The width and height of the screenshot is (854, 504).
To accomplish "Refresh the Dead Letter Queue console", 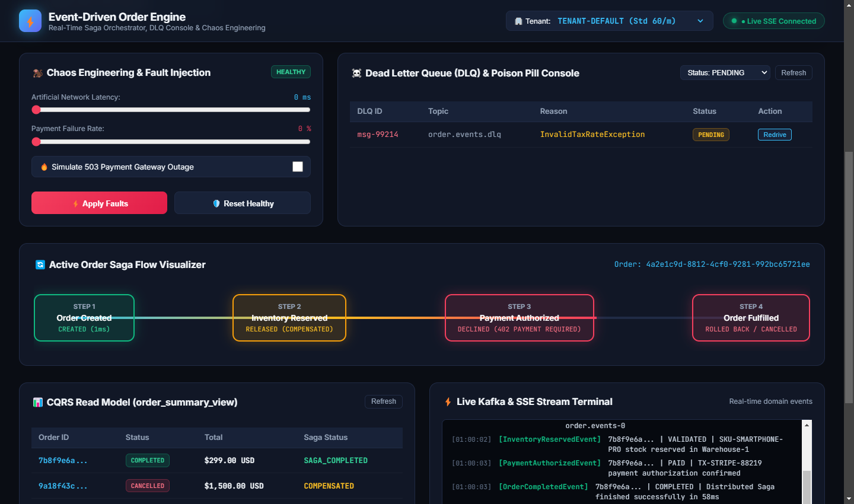I will [794, 73].
